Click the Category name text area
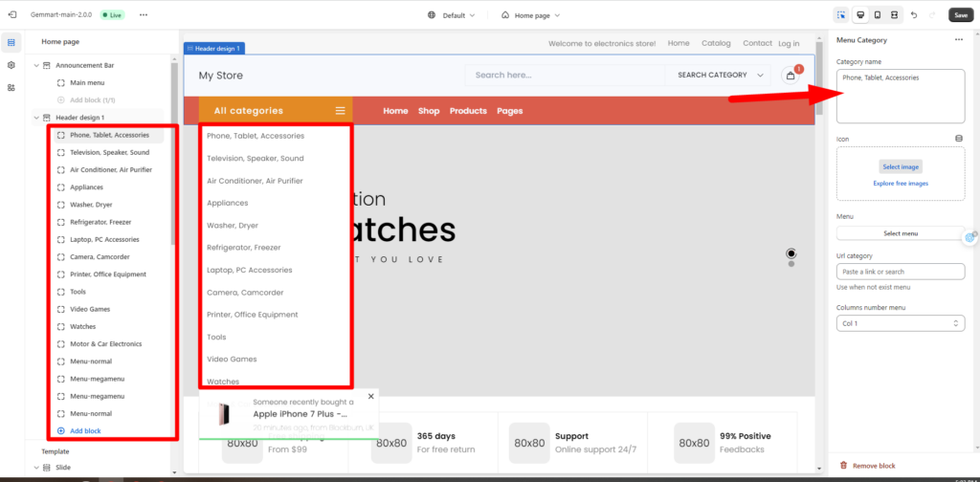980x482 pixels. coord(901,97)
